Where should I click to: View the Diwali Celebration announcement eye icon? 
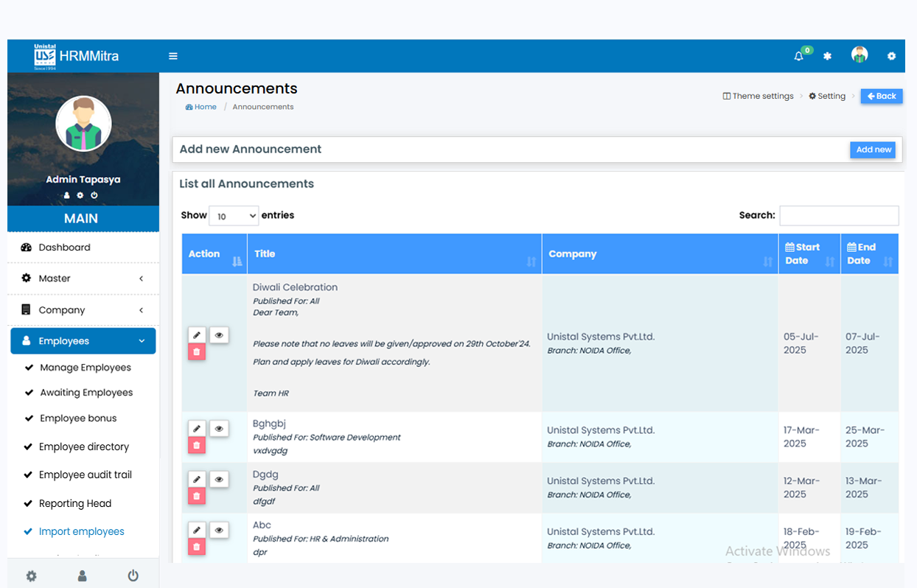[219, 335]
